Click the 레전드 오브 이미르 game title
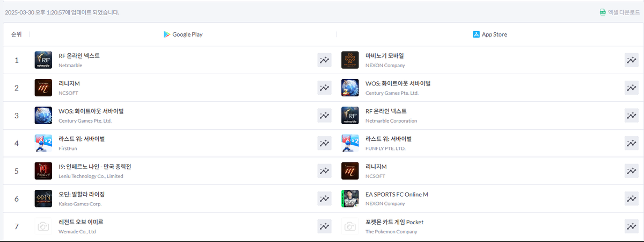 [81, 222]
